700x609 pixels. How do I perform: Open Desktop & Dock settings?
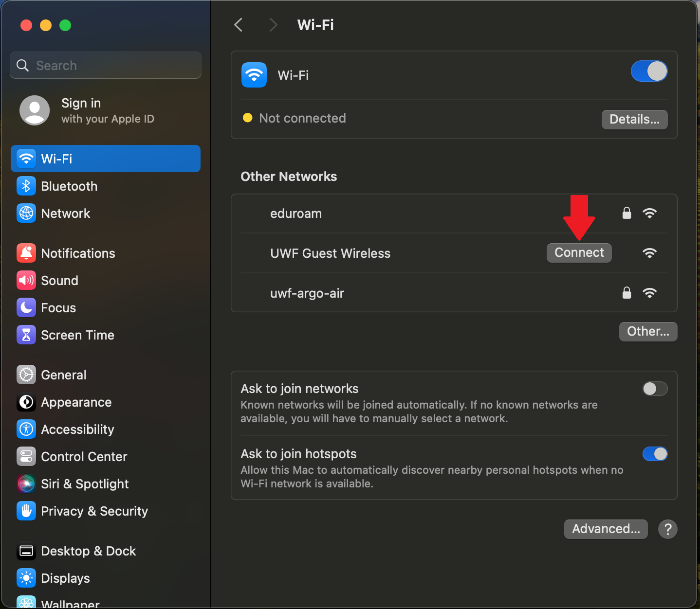[106, 551]
